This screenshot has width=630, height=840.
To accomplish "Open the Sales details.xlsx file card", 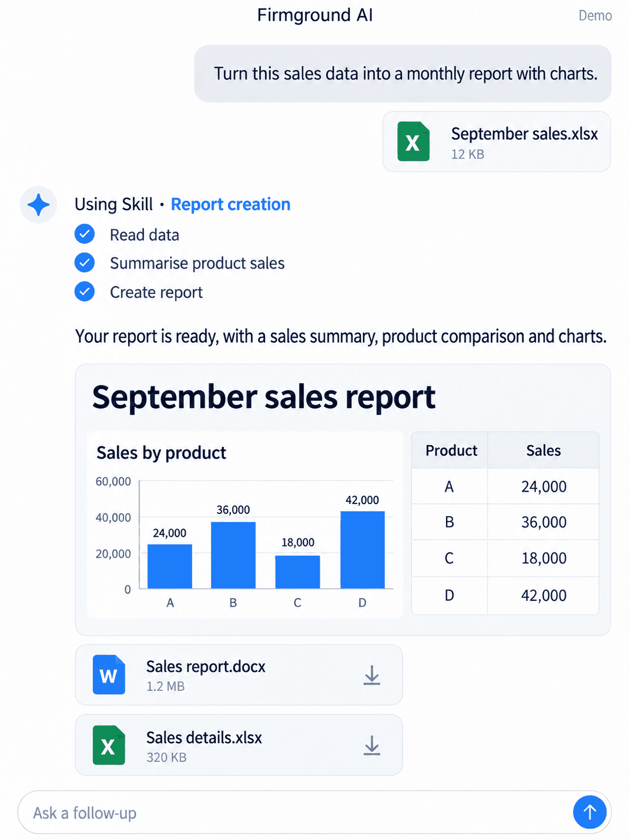I will click(x=239, y=745).
